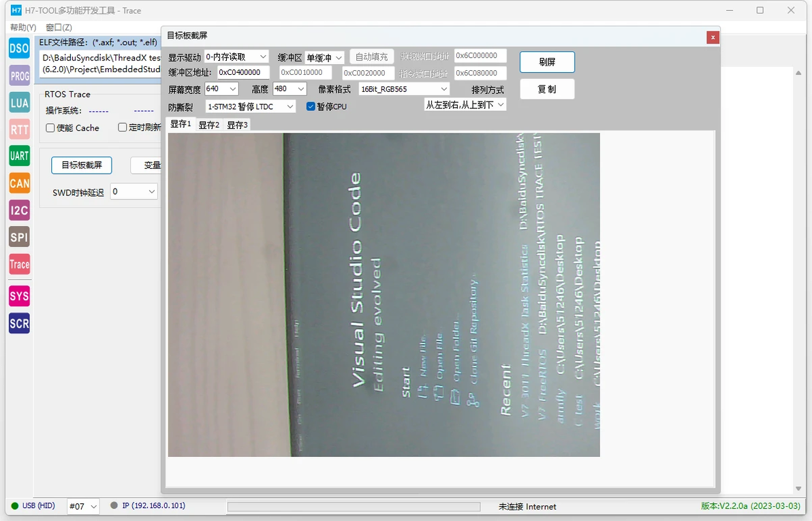Open the 排列方式 dropdown 从左到右,从上到下
This screenshot has height=521, width=812.
coord(465,105)
